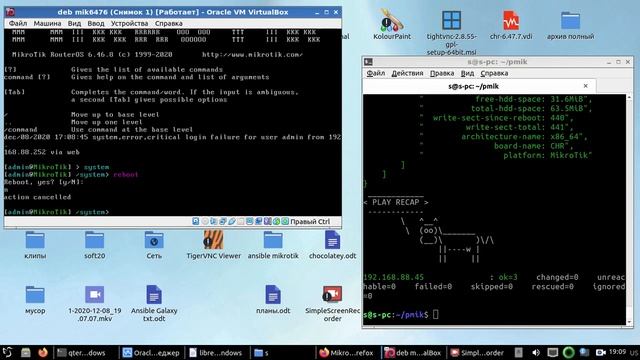Open 'Устройства' menu in VirtualBox

coord(129,23)
